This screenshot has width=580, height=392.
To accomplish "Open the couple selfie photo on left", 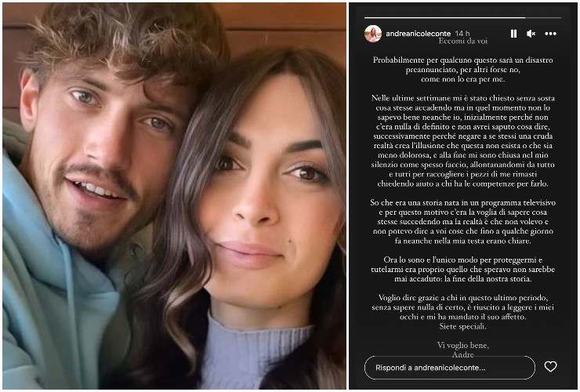I will coord(174,196).
